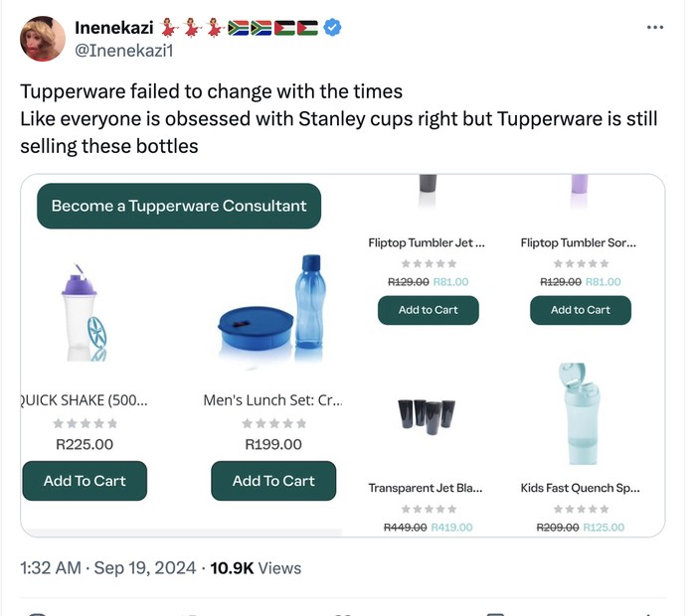This screenshot has height=616, width=696.
Task: Open the Transparent Jet Bla... product title
Action: (x=426, y=488)
